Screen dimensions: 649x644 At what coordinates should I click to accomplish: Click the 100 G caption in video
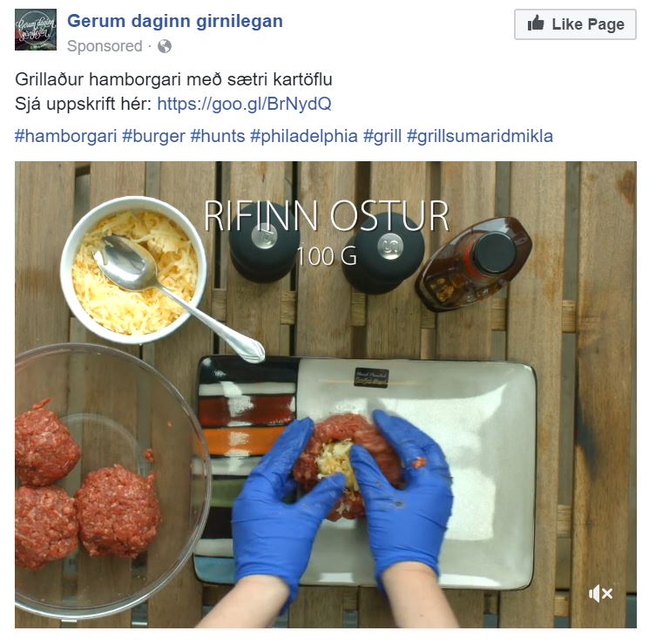tap(327, 256)
